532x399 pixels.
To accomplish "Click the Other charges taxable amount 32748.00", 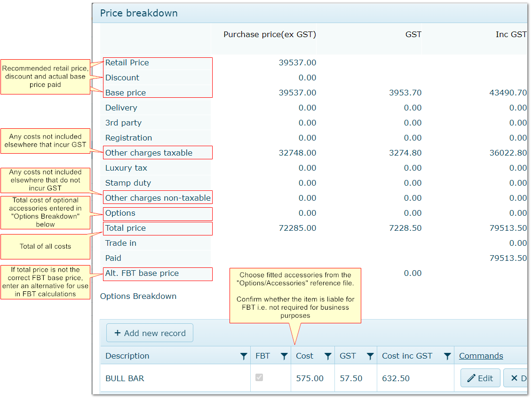I will tap(297, 153).
